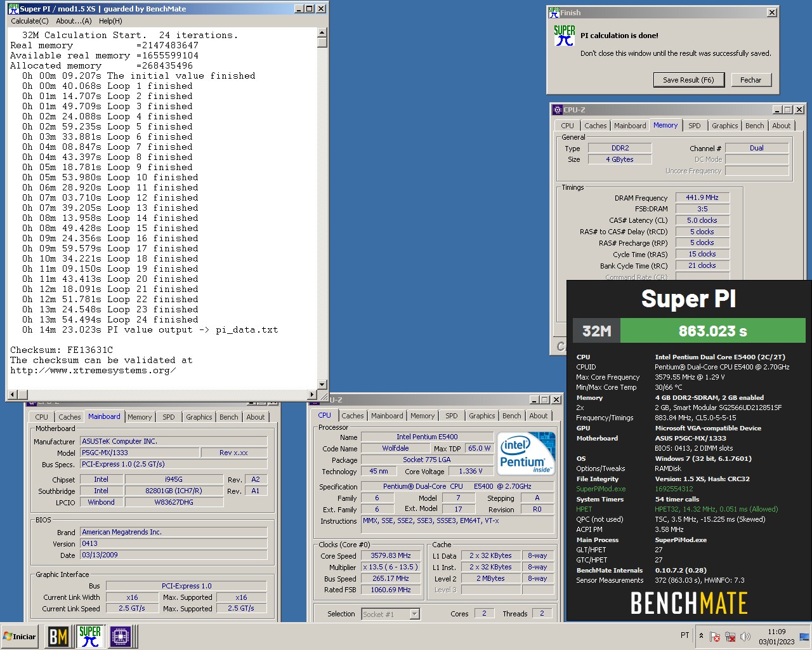
Task: Click the i945G chipset field
Action: click(174, 479)
